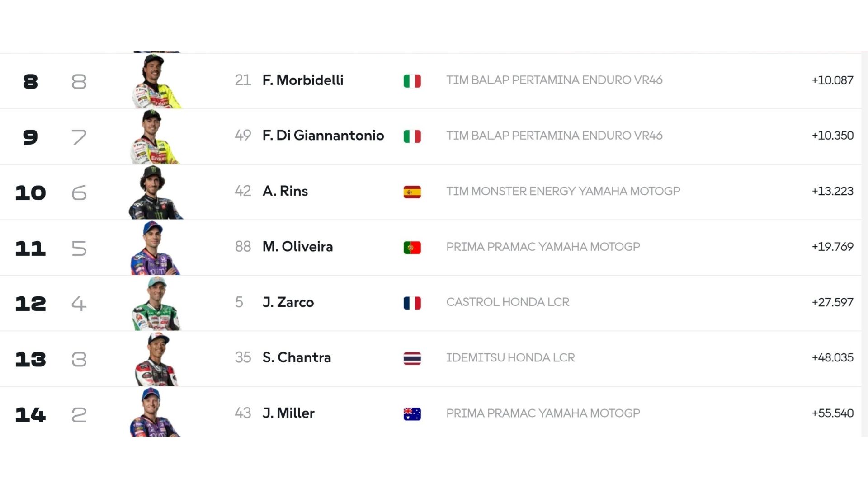This screenshot has width=868, height=488.
Task: Click position number 14 in the results
Action: click(30, 414)
